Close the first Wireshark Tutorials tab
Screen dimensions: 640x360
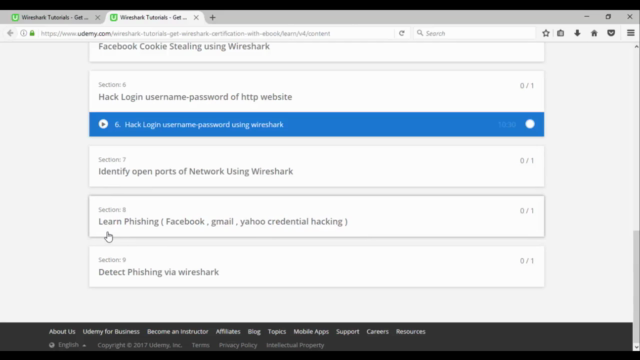pyautogui.click(x=98, y=18)
